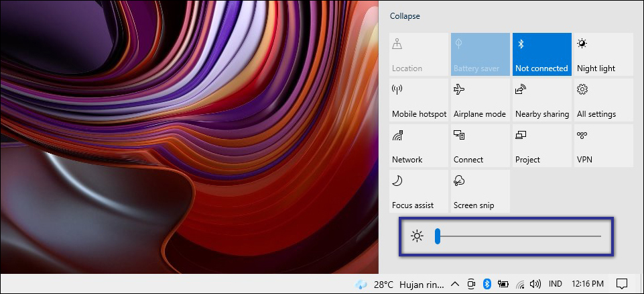
Task: Enable Night light tile
Action: click(603, 54)
